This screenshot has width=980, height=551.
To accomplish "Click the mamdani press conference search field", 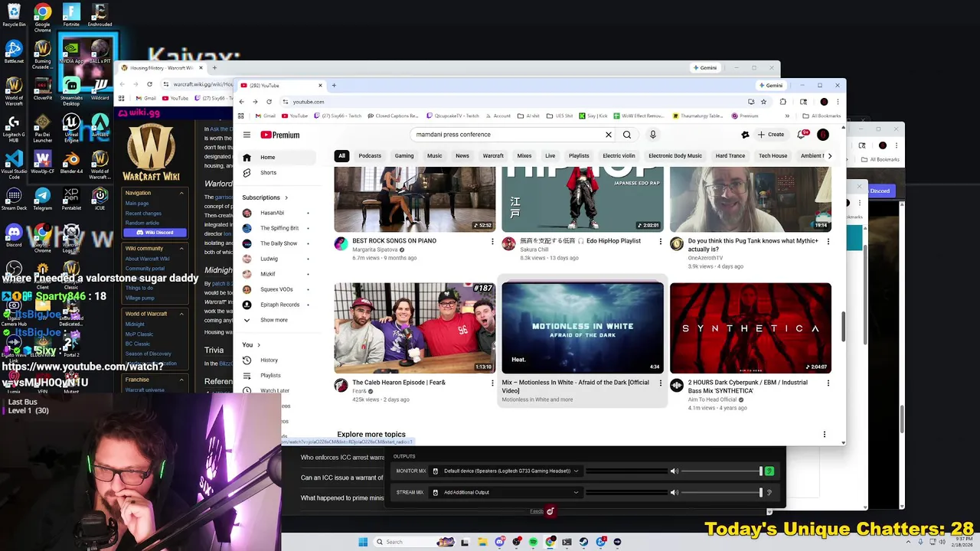I will point(507,135).
